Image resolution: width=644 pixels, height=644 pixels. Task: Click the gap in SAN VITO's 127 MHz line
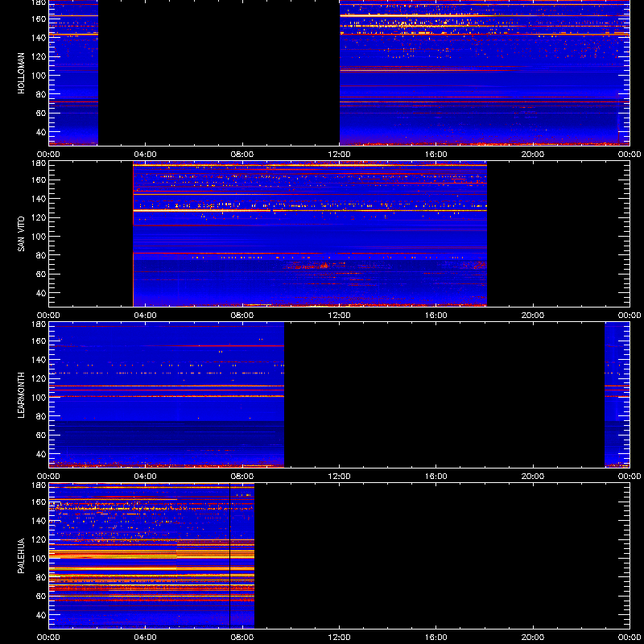click(272, 211)
